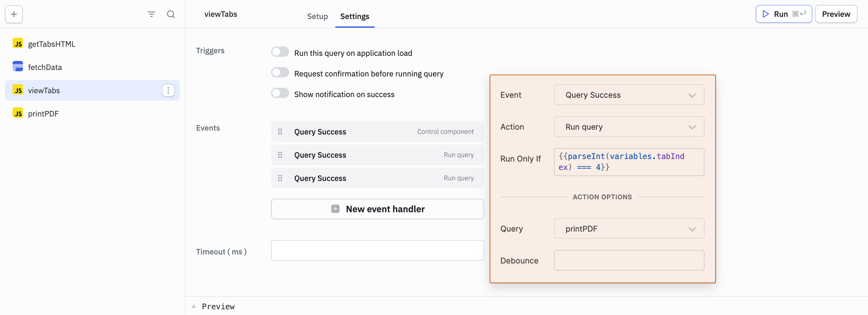Screen dimensions: 868x315
Task: Click the plus icon to add query
Action: tap(14, 14)
